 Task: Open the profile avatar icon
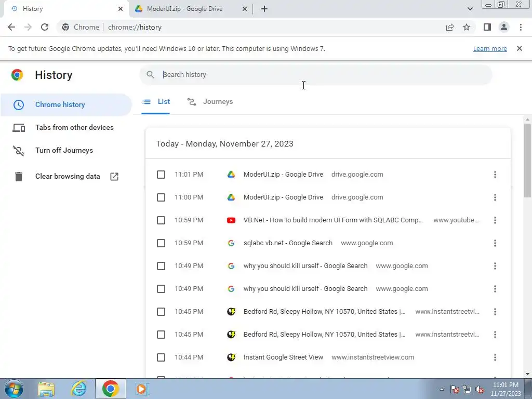(x=504, y=27)
